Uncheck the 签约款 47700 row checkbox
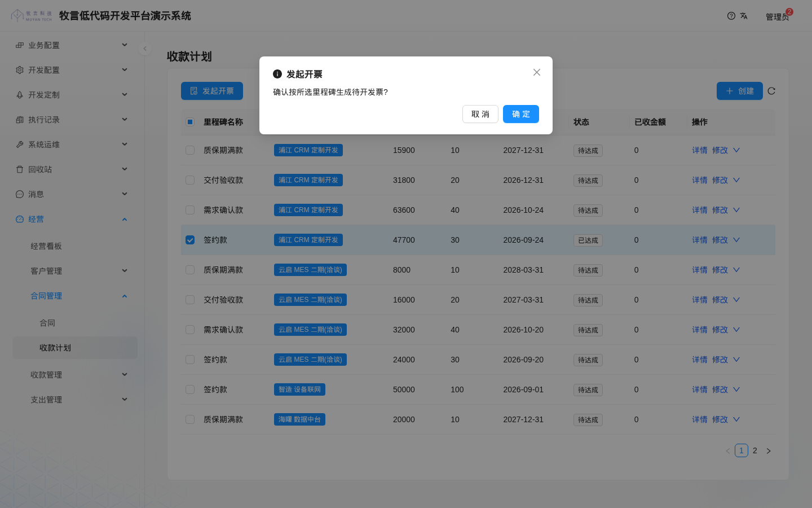 190,240
